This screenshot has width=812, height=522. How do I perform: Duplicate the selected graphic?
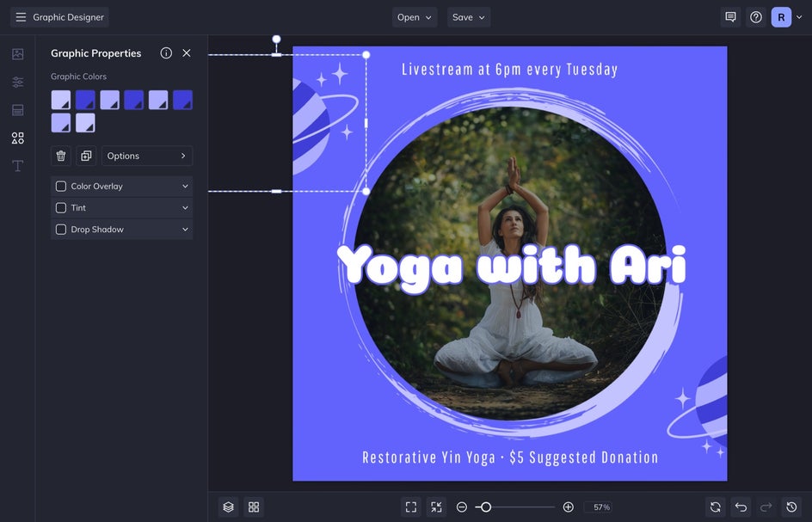pos(86,156)
